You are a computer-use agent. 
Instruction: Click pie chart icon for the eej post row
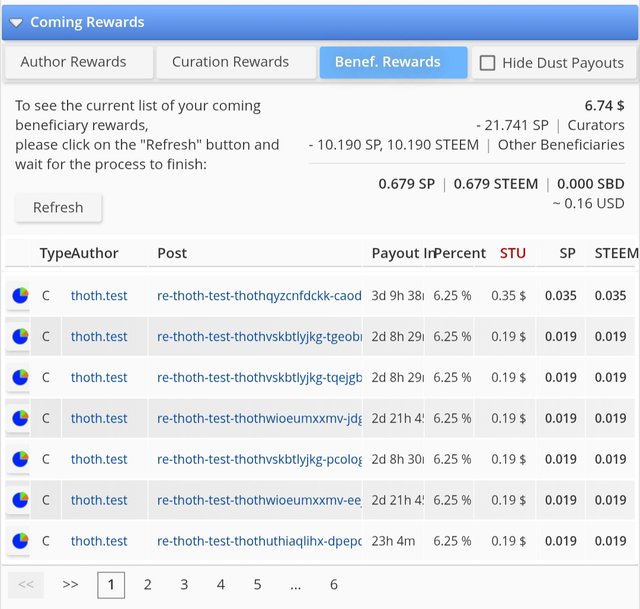click(x=19, y=500)
